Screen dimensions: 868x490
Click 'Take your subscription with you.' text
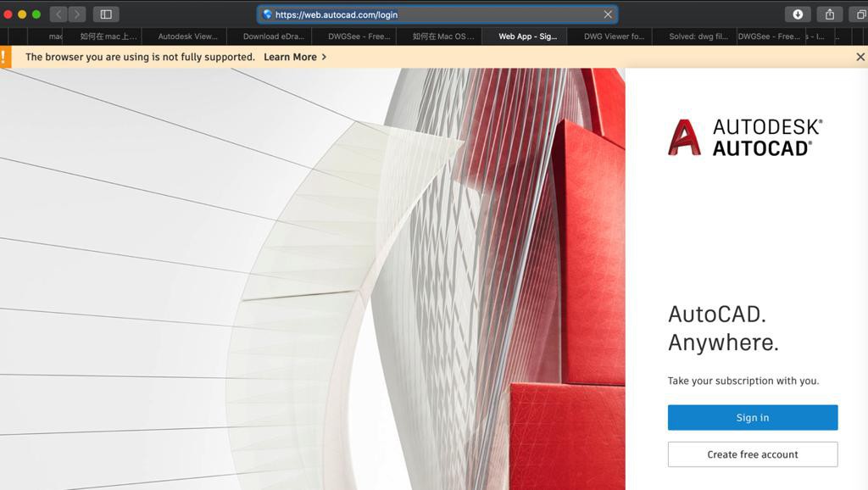point(743,381)
